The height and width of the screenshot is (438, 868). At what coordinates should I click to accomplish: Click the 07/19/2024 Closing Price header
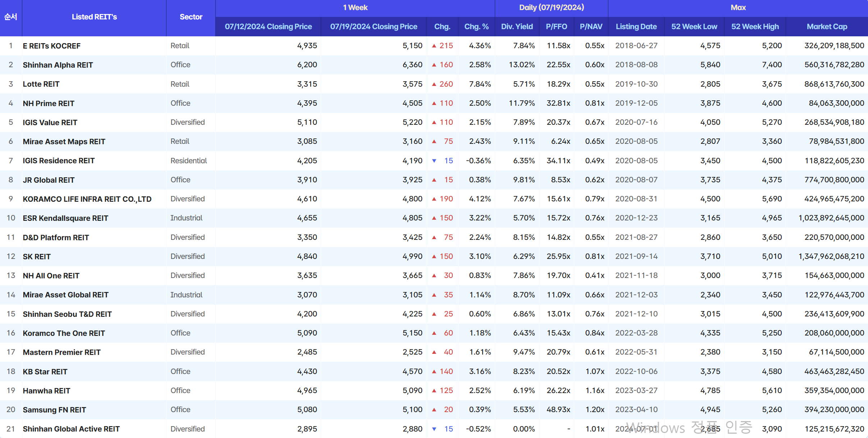tap(374, 27)
